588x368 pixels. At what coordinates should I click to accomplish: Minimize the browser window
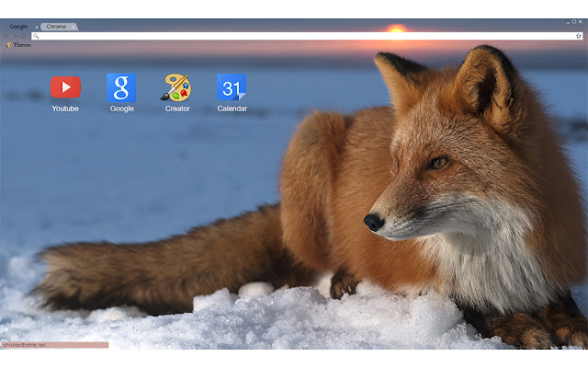coord(568,22)
